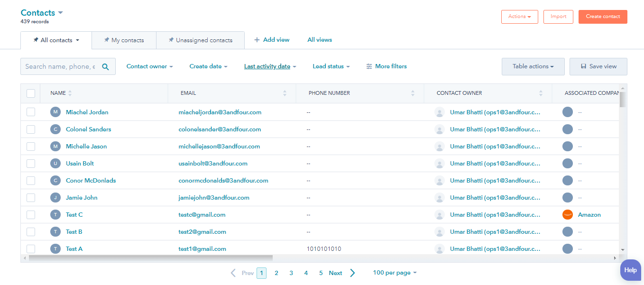Open the More filters panel icon
The height and width of the screenshot is (285, 644).
point(369,66)
